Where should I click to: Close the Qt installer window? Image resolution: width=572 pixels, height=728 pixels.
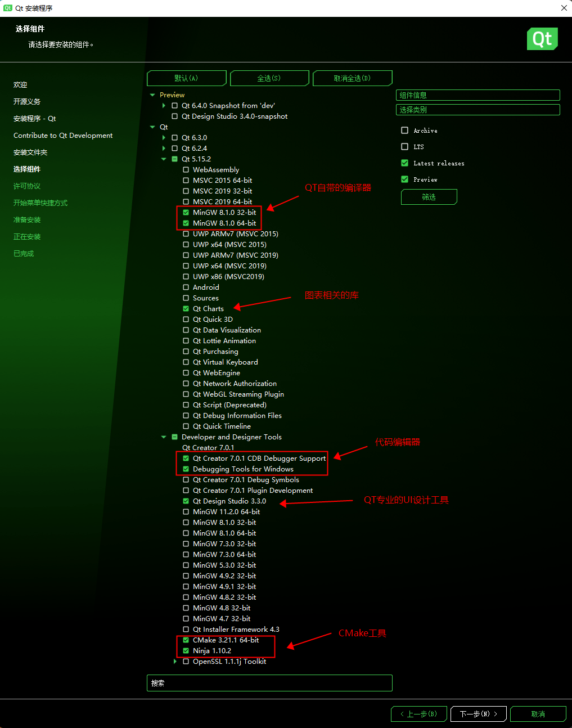[564, 8]
